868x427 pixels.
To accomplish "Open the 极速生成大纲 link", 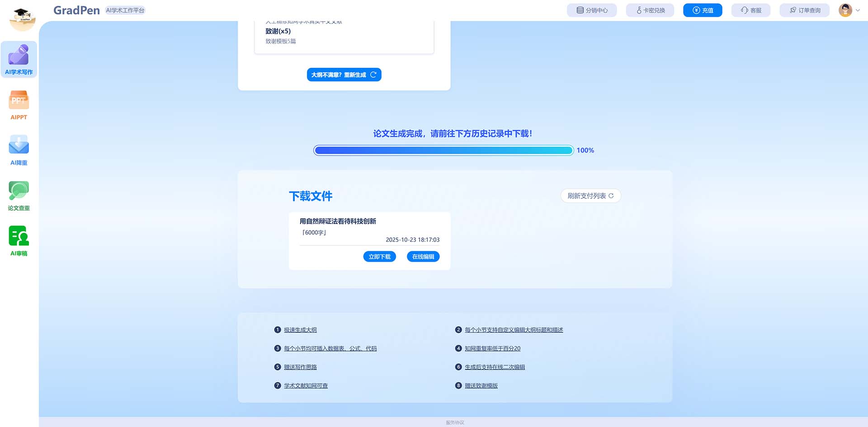I will pyautogui.click(x=300, y=330).
